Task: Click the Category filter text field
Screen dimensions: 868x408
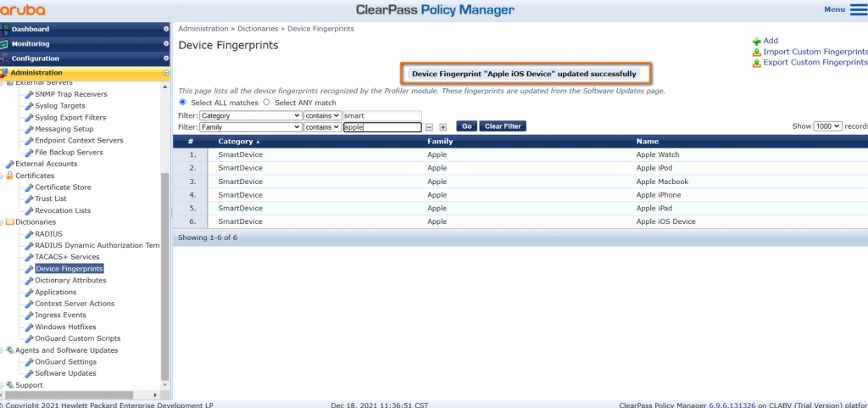Action: [382, 115]
